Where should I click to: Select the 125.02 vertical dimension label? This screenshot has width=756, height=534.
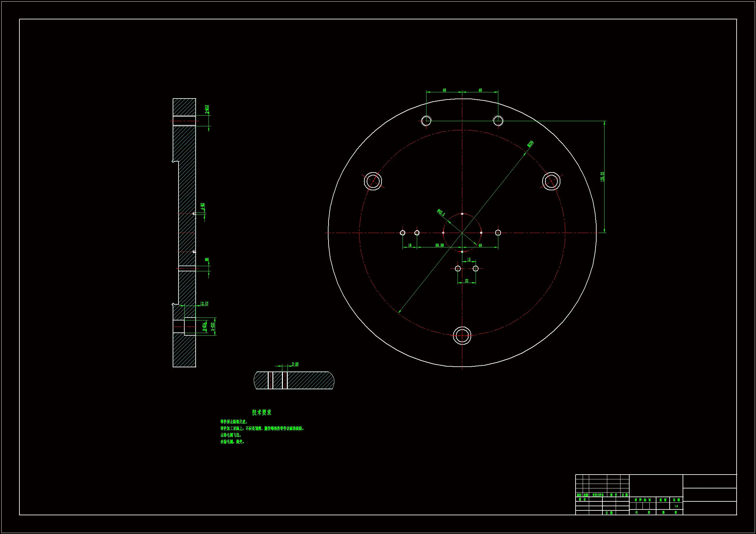(x=602, y=177)
